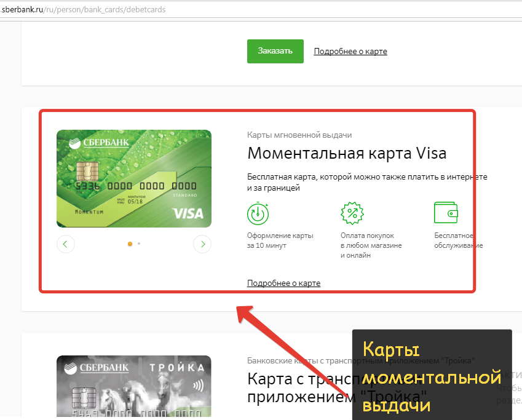Image resolution: width=522 pixels, height=420 pixels.
Task: Click the Оформление карты за 10 минут text
Action: pos(280,240)
